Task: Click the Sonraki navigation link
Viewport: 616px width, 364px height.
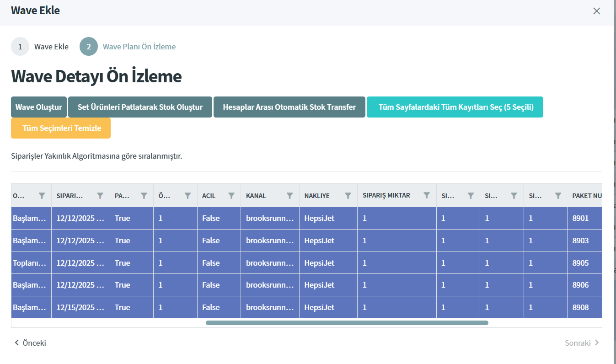Action: coord(582,343)
